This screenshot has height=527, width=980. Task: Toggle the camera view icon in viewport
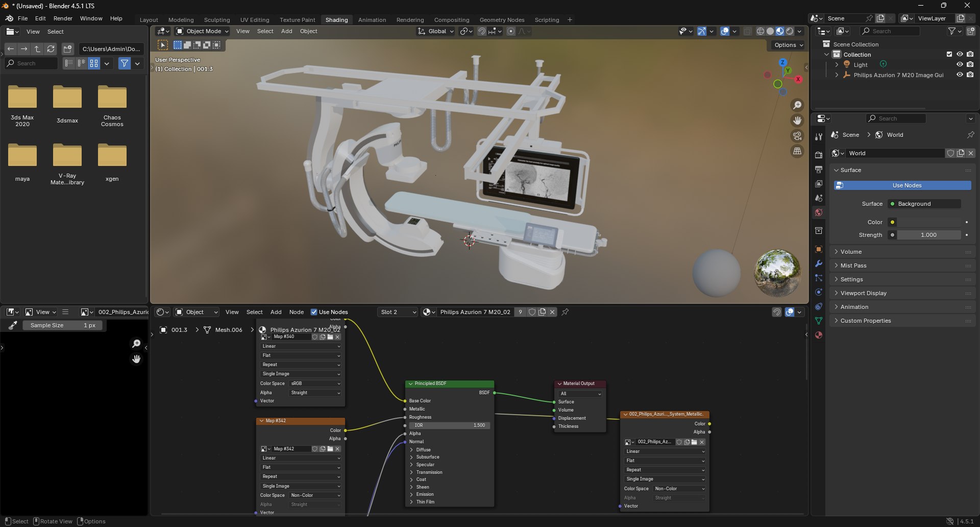coord(797,136)
